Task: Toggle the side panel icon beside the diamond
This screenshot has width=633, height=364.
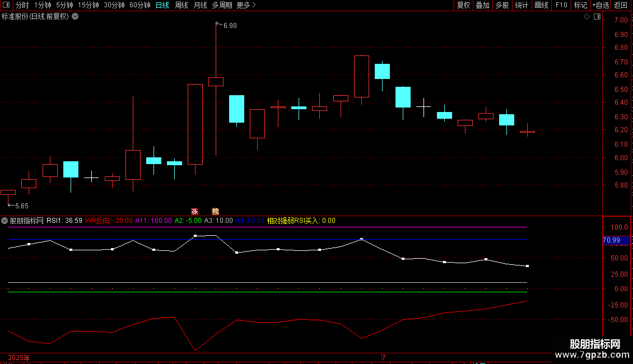Action: (597, 17)
